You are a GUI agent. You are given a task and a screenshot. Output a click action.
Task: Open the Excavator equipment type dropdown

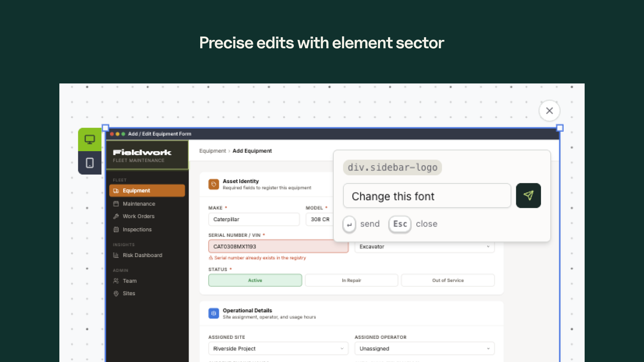pyautogui.click(x=424, y=246)
